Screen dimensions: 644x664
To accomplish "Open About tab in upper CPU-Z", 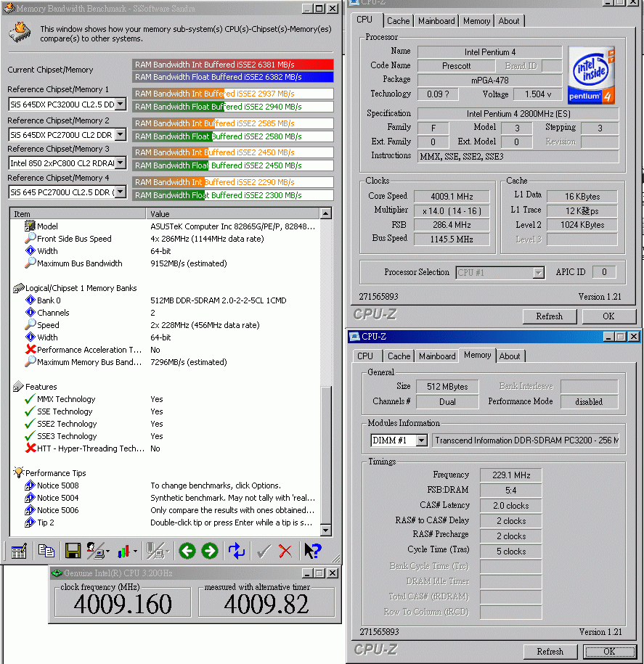I will click(x=509, y=21).
